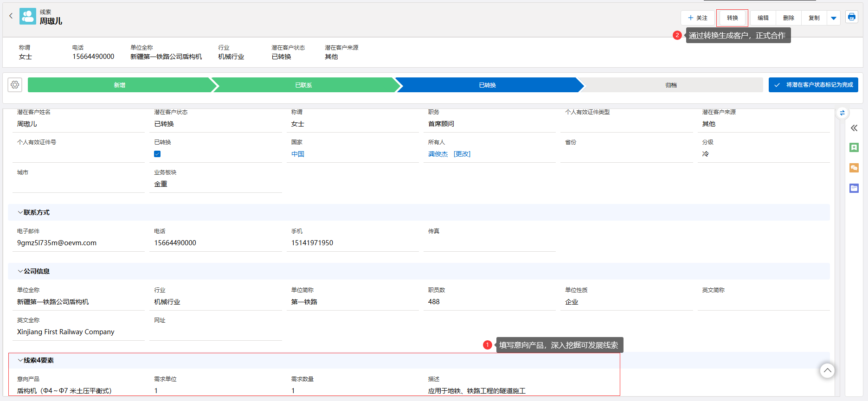868x401 pixels.
Task: Click the 转换 button to convert the lead
Action: click(732, 18)
